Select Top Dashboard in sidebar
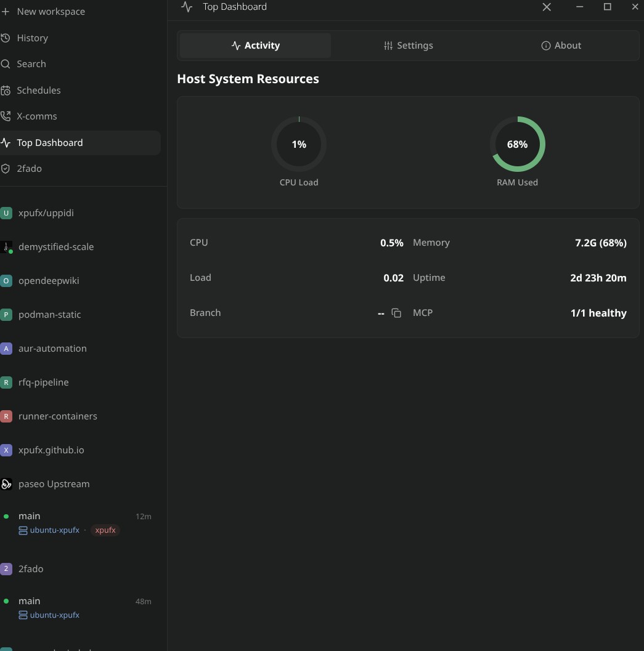 click(80, 143)
